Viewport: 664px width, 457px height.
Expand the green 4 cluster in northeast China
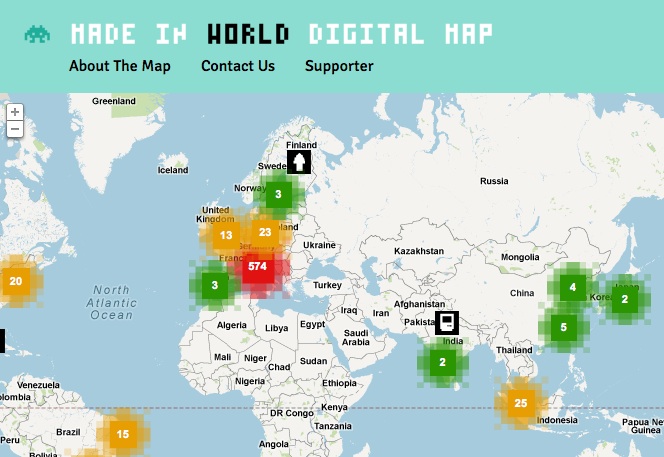[x=573, y=287]
